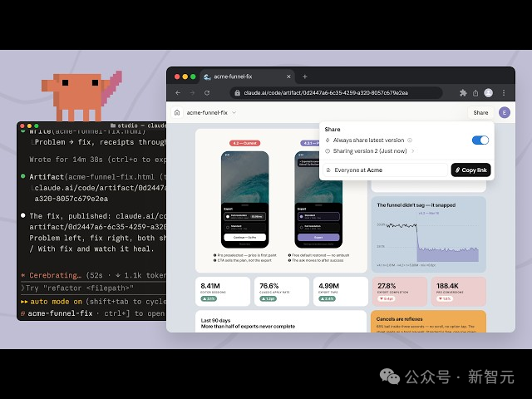Open the browser three-dot menu
The width and height of the screenshot is (532, 399).
(504, 92)
